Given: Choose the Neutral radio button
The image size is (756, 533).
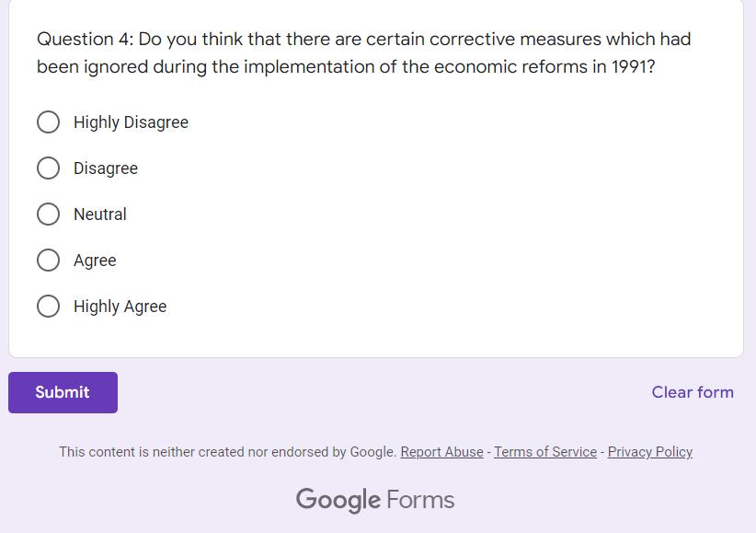Looking at the screenshot, I should coord(49,214).
